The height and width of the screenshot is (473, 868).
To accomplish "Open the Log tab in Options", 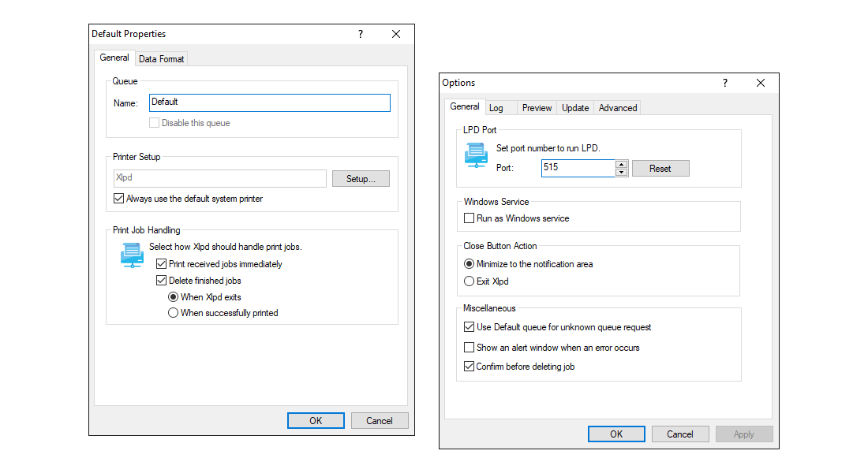I will click(496, 108).
